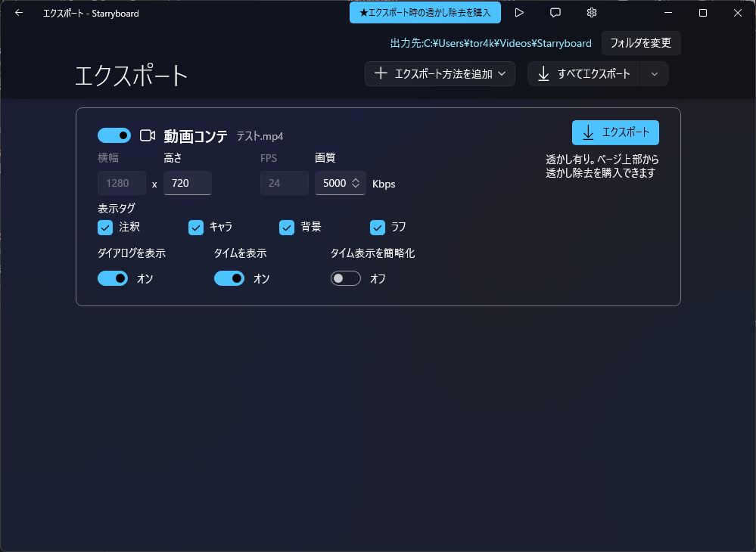The height and width of the screenshot is (552, 756).
Task: Uncheck the キャラ tag checkbox
Action: [x=196, y=228]
